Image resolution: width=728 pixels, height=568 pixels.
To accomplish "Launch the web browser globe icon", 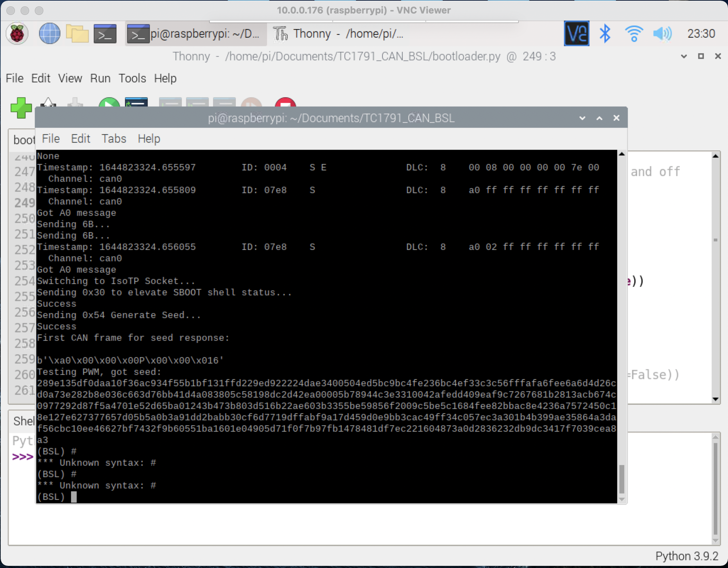I will pyautogui.click(x=49, y=34).
